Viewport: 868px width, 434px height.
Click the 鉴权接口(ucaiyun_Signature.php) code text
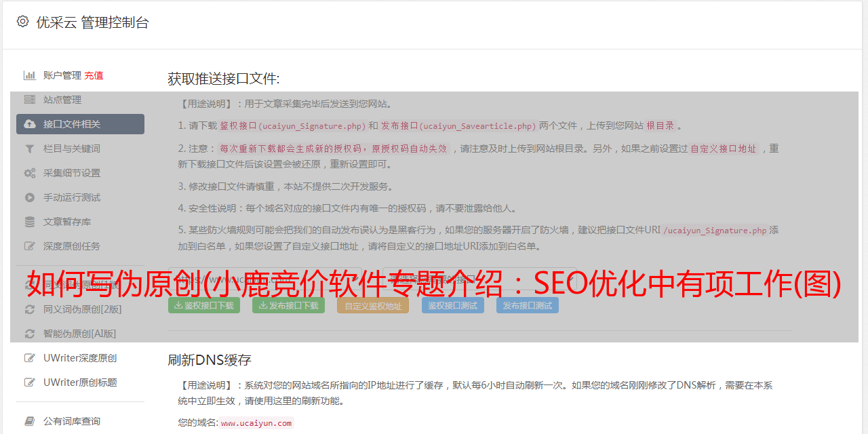tap(292, 125)
